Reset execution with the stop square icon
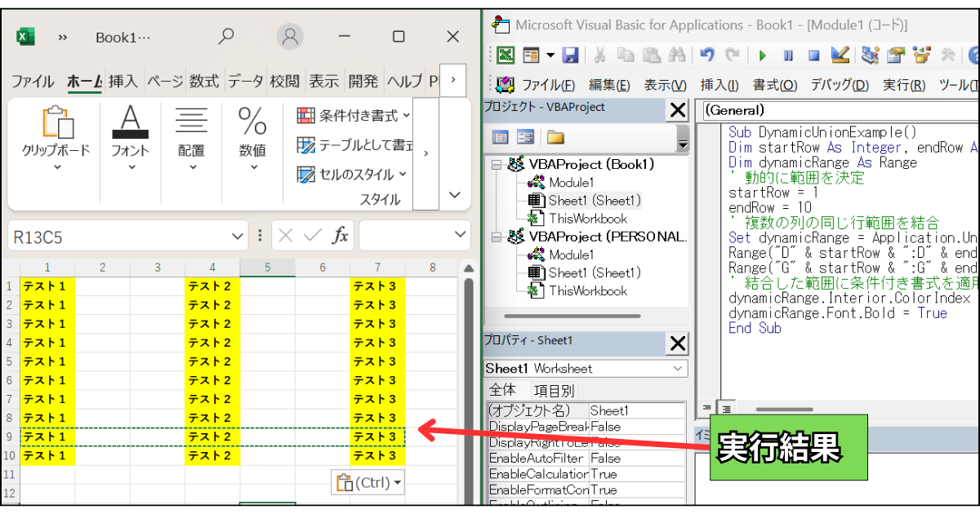 [813, 55]
